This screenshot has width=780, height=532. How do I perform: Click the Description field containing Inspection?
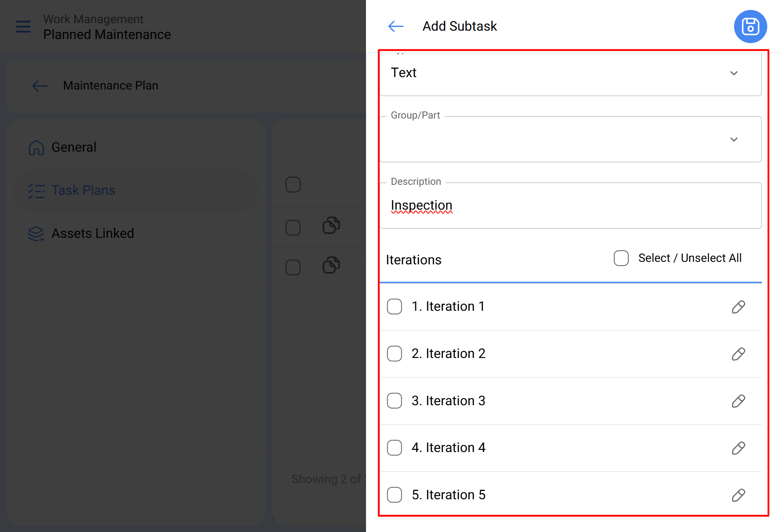(570, 206)
